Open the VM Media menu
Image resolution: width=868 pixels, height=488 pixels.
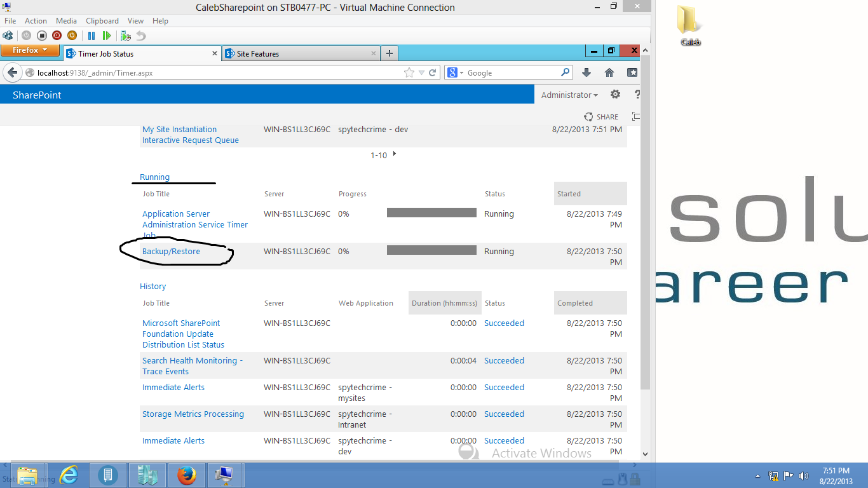click(x=66, y=21)
